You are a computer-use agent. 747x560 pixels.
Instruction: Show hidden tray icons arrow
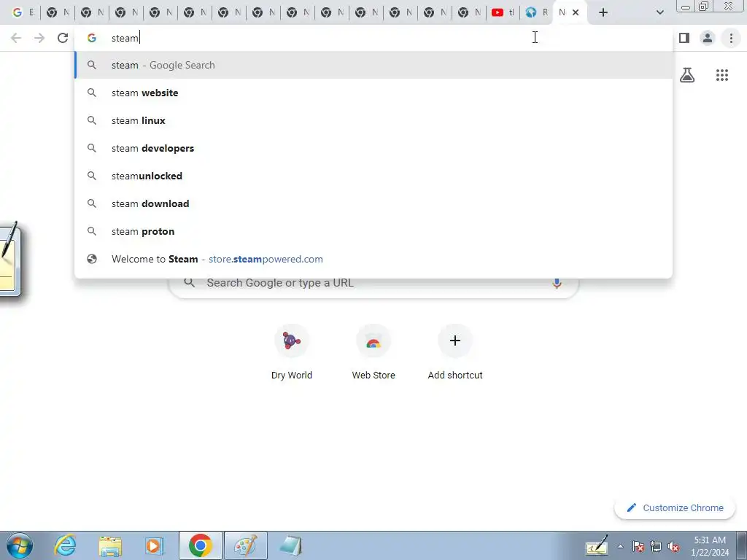click(620, 546)
